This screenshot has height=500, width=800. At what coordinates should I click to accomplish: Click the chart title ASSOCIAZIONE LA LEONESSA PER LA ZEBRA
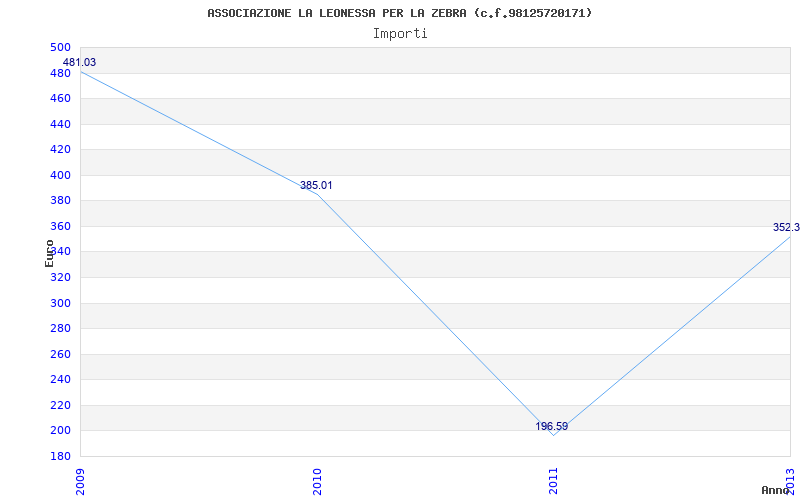(x=399, y=13)
